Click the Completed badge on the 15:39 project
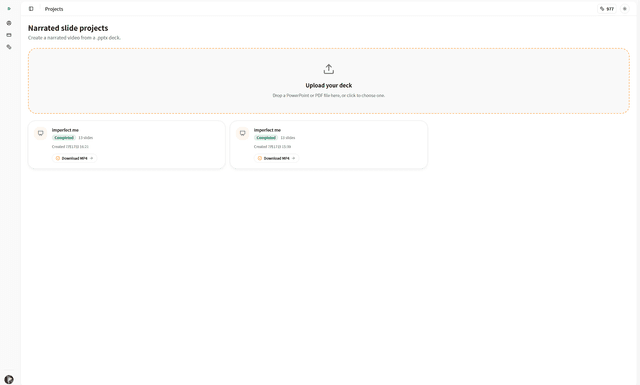 point(266,138)
